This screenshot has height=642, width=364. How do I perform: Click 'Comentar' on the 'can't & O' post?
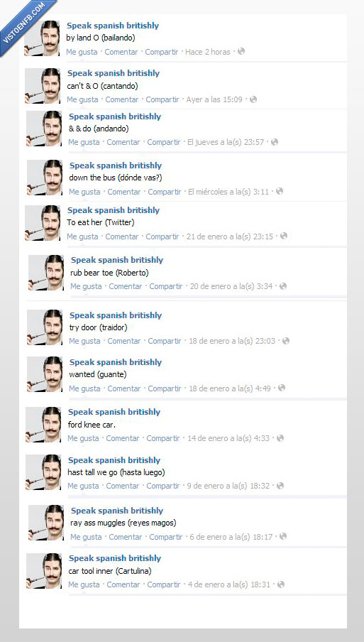122,99
